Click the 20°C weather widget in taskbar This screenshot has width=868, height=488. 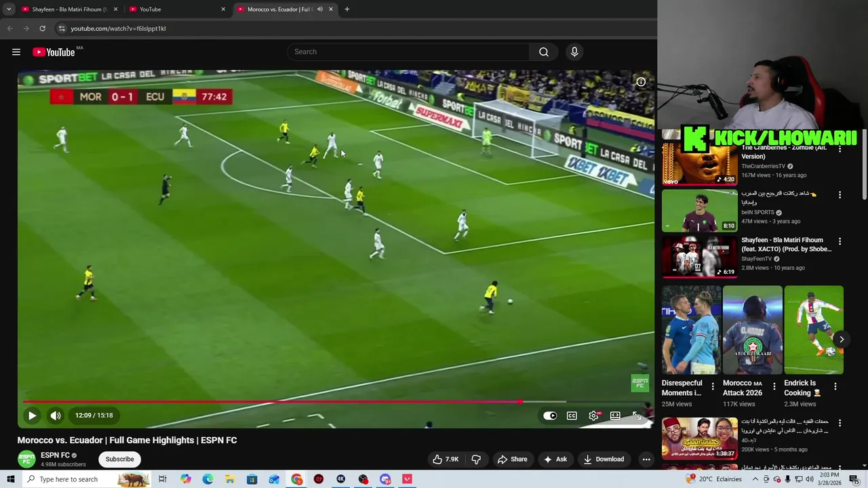[714, 479]
